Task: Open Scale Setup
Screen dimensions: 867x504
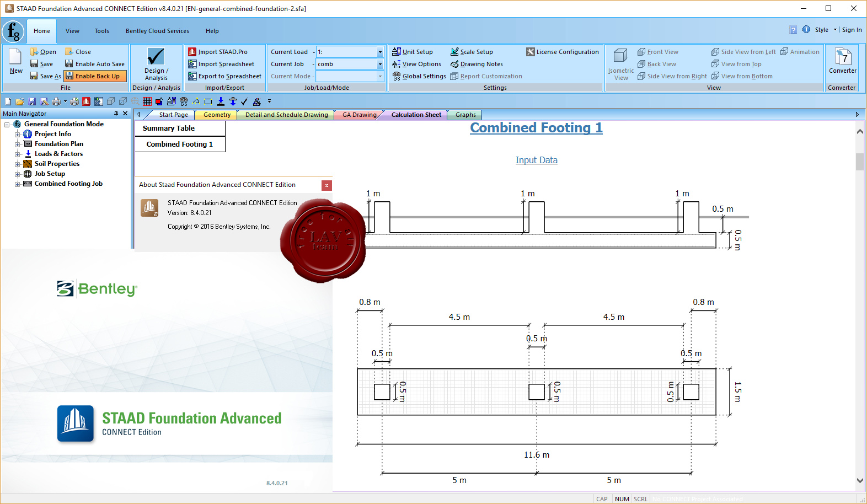Action: click(x=472, y=52)
